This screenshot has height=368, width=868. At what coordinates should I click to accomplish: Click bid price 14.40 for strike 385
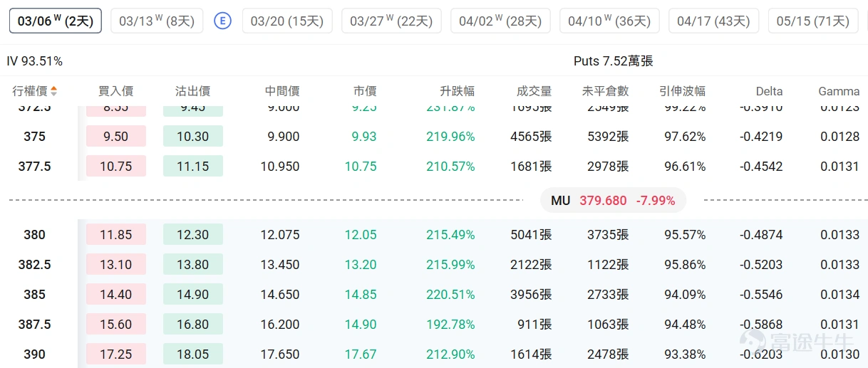coord(116,295)
